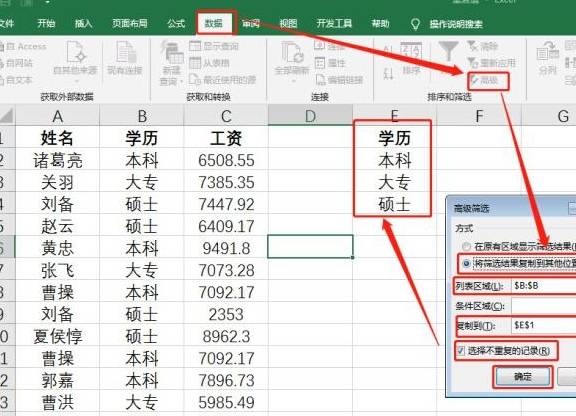Viewport: 576px width, 416px height.
Task: Open 帮助 Help tab
Action: coord(381,24)
